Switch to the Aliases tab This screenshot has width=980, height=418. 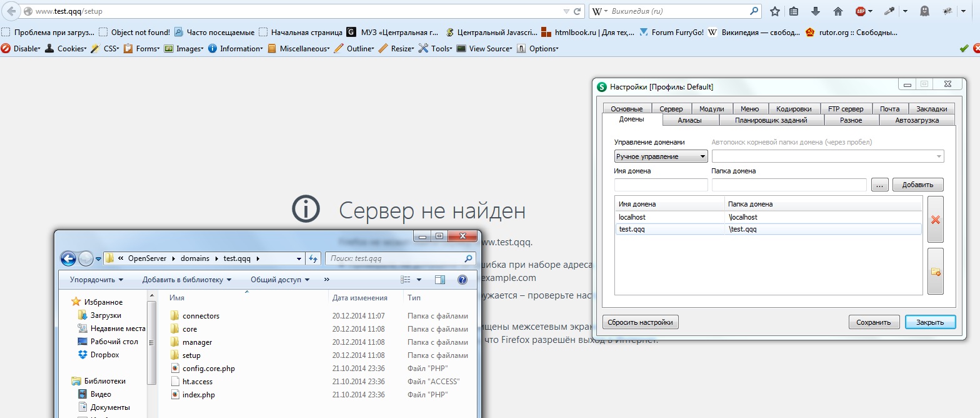(689, 120)
